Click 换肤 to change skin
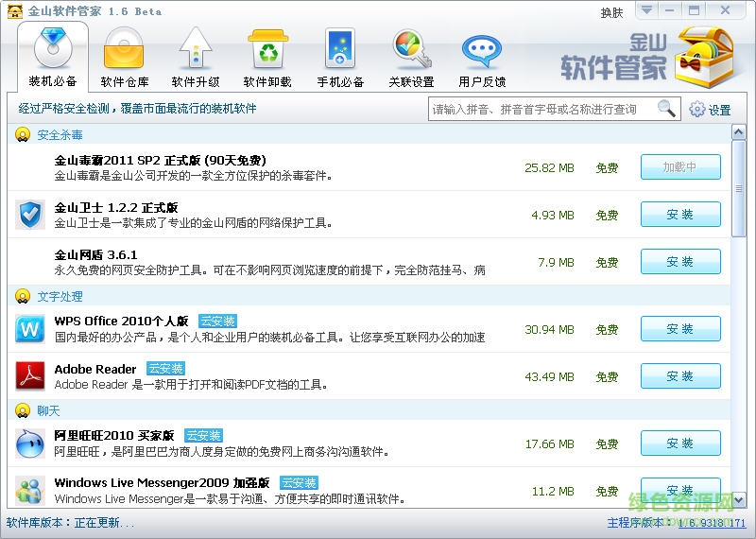 pyautogui.click(x=612, y=12)
